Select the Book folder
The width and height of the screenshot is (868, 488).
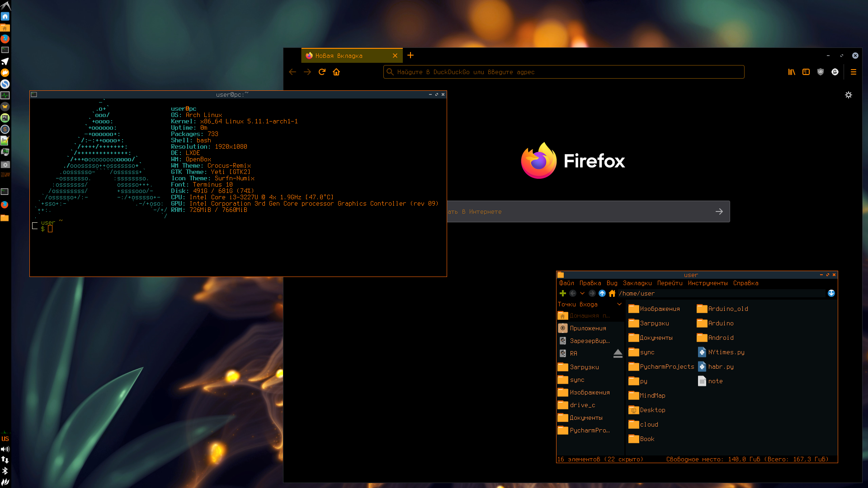point(642,439)
